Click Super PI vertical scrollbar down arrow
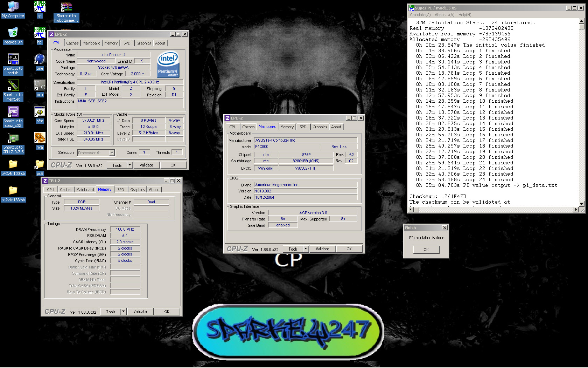The image size is (588, 368). click(x=582, y=204)
